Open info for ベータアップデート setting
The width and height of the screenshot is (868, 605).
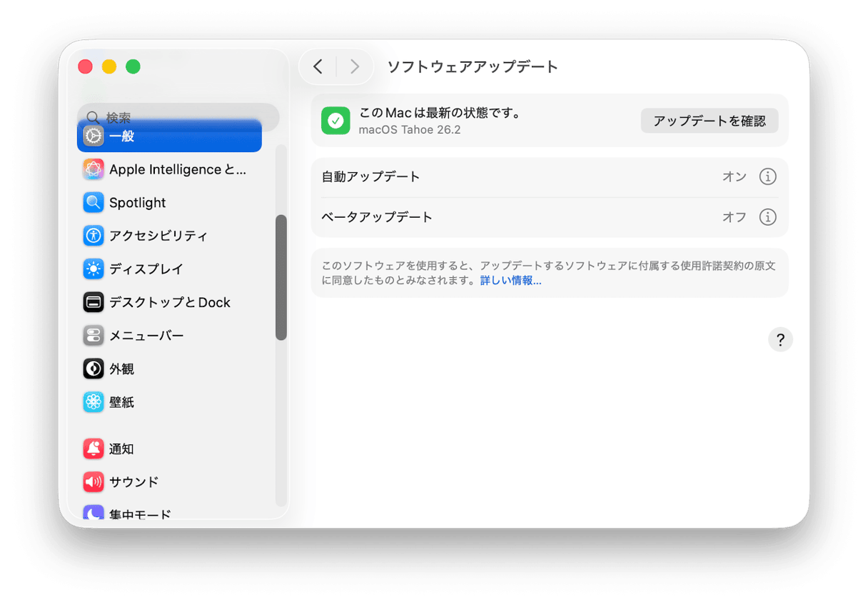[767, 217]
